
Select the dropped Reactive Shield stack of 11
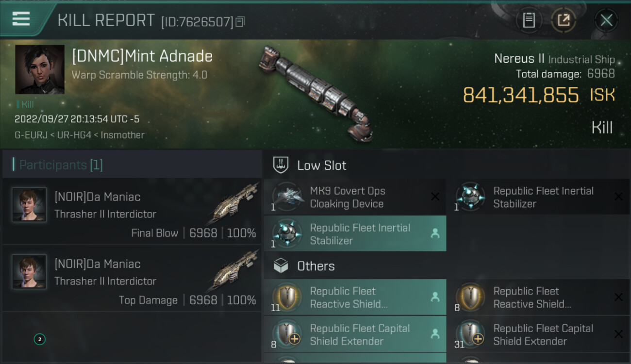pos(354,298)
